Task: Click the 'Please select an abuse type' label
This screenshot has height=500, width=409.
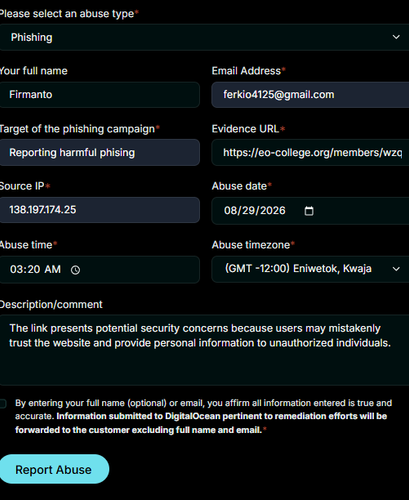Action: click(x=68, y=14)
